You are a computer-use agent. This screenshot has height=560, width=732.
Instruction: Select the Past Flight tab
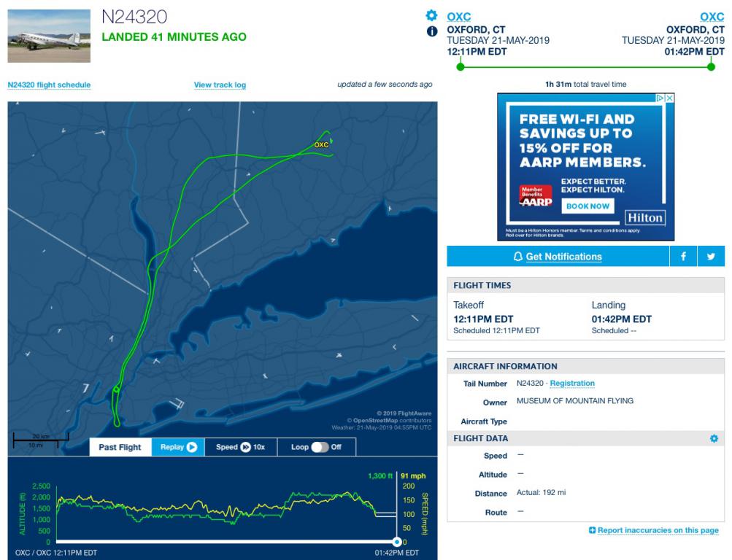pos(120,447)
